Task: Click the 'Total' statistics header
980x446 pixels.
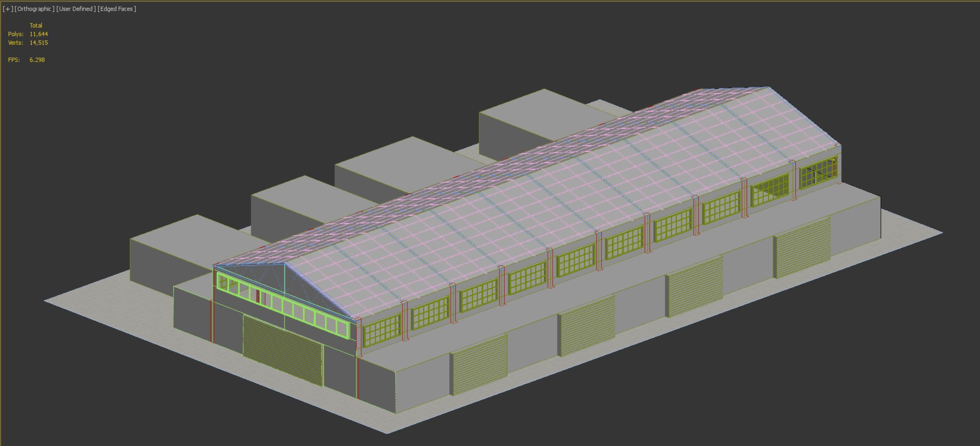Action: coord(36,25)
